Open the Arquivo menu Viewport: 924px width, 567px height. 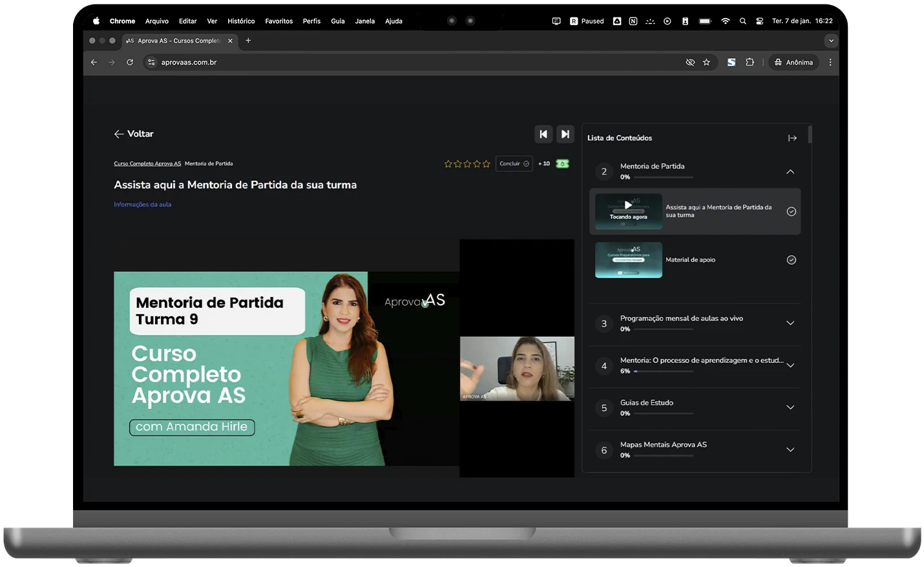pyautogui.click(x=157, y=21)
